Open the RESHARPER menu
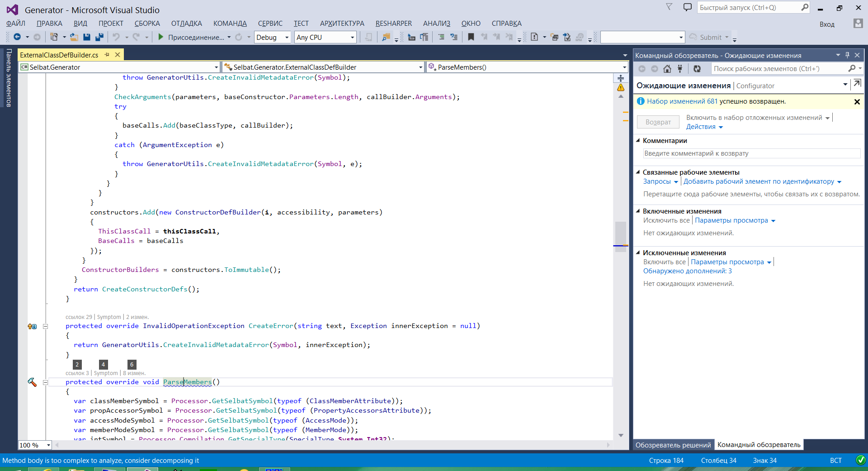The image size is (868, 471). tap(393, 24)
